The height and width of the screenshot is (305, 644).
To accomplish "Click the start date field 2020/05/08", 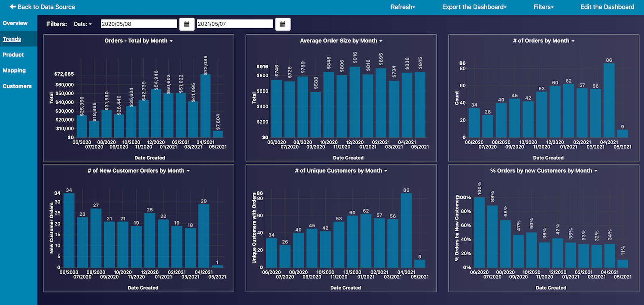I will (139, 24).
